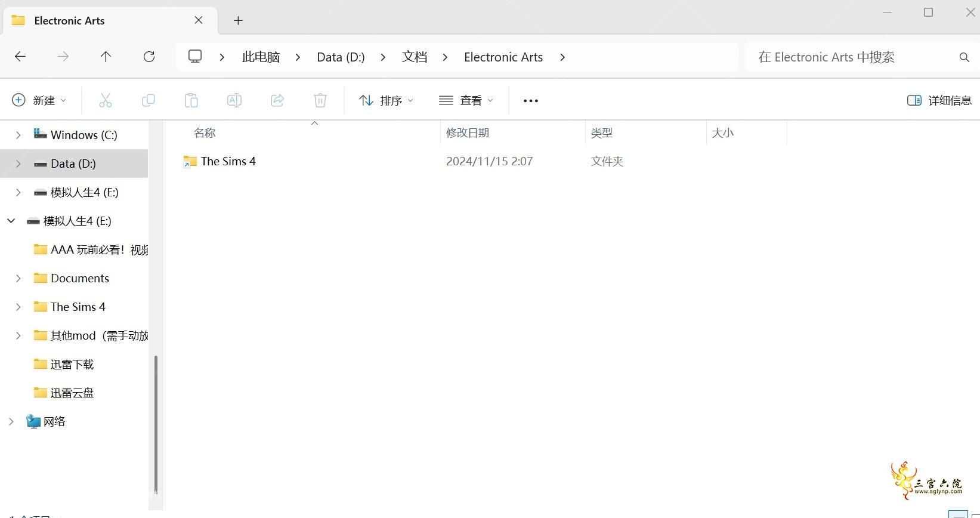980x518 pixels.
Task: Refresh the current folder view
Action: (x=149, y=57)
